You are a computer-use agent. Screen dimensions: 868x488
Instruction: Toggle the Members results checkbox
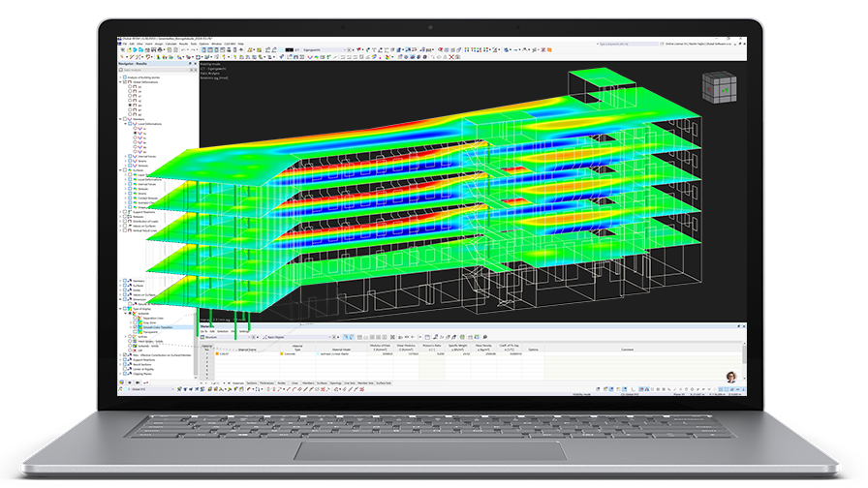[125, 119]
